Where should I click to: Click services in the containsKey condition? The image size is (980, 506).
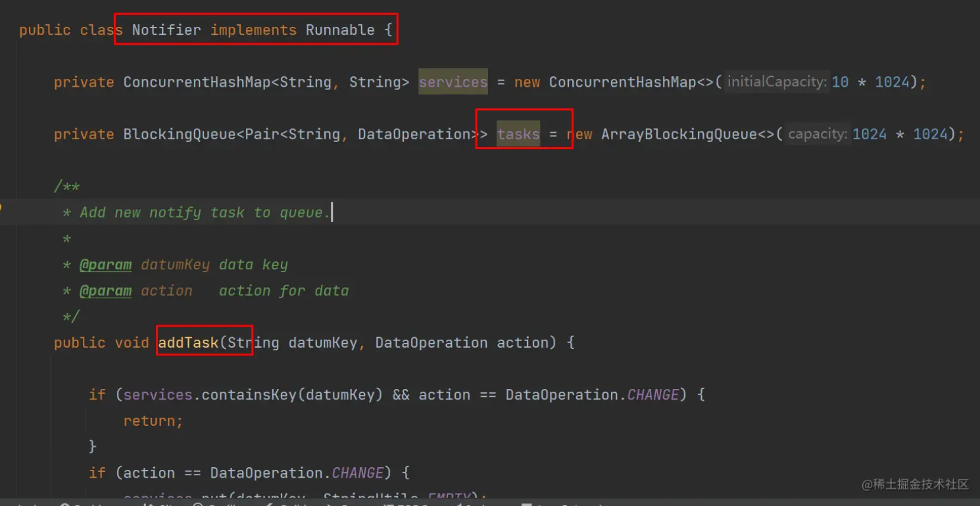158,394
